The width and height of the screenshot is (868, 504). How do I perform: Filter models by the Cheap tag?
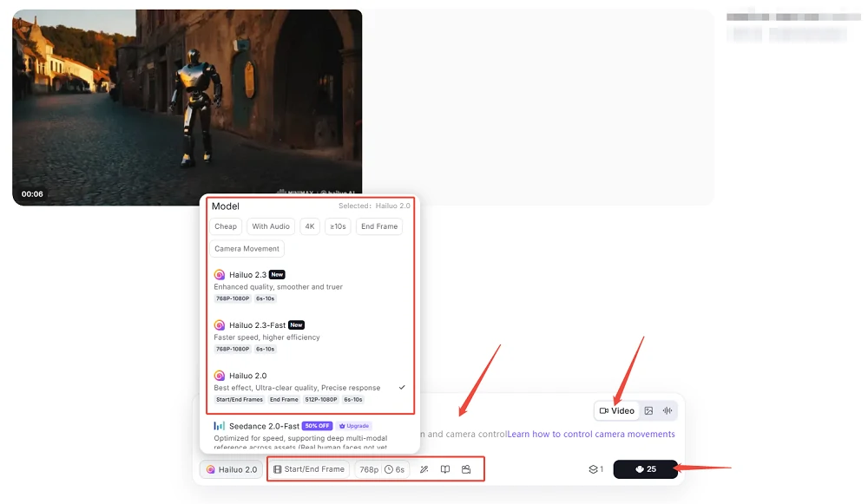click(x=226, y=226)
